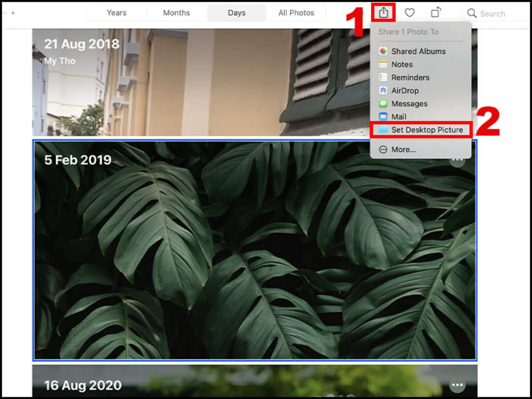Click the 16 Aug 2020 date heading
This screenshot has width=532, height=399.
coord(83,385)
